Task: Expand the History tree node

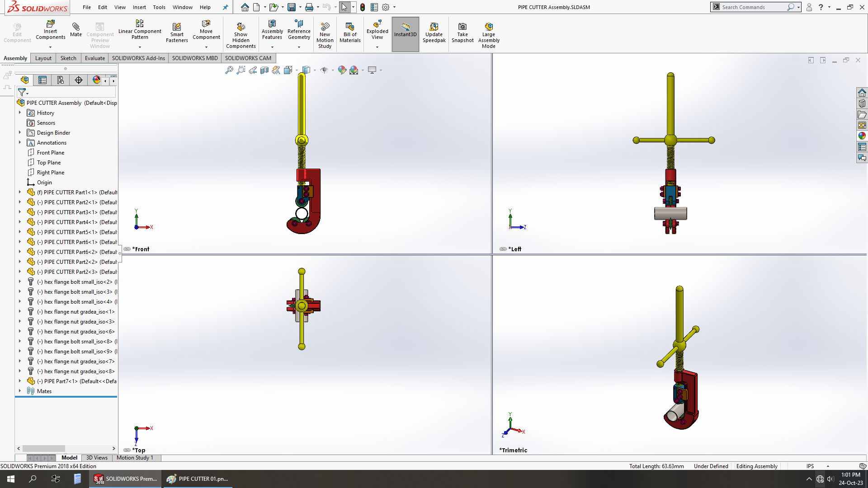Action: point(20,113)
